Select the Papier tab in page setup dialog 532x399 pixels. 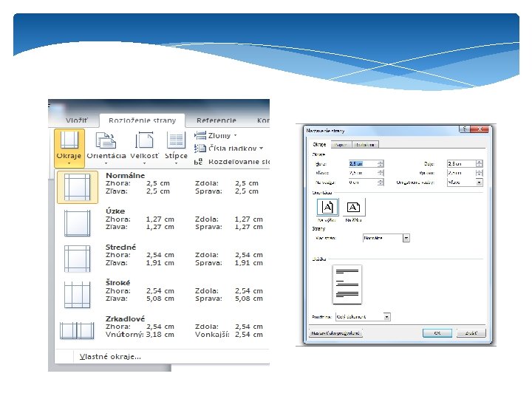341,145
